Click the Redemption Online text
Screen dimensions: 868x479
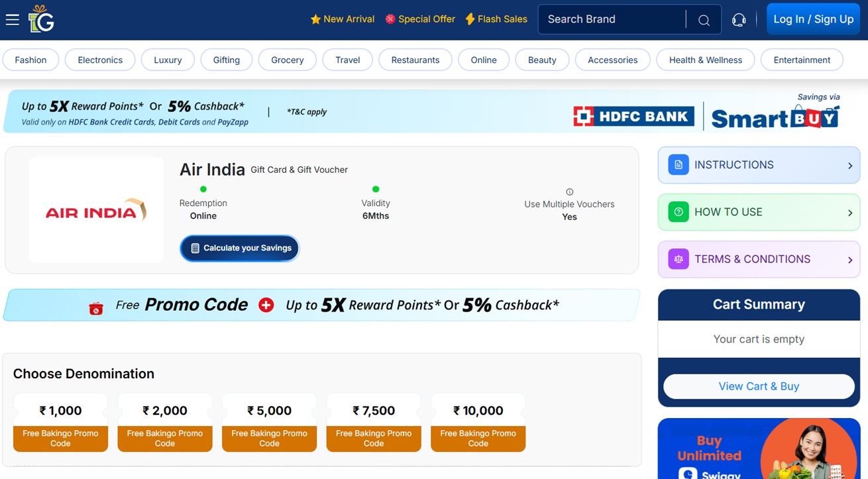[203, 209]
